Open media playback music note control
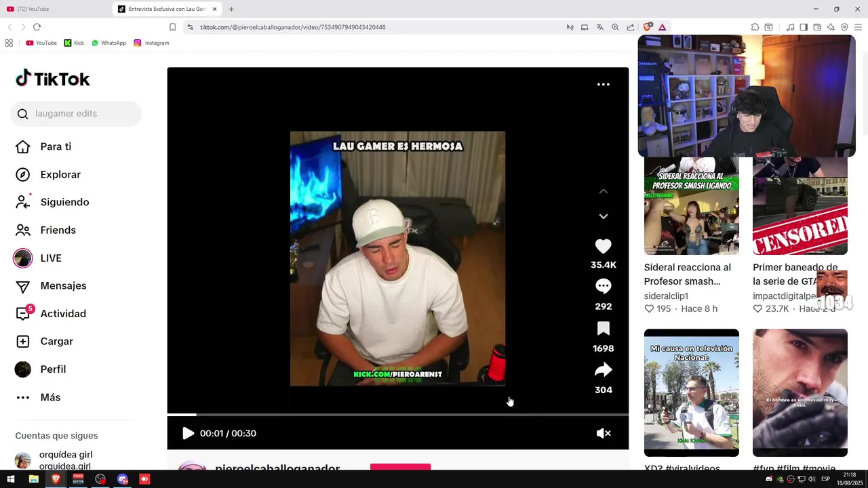 pyautogui.click(x=790, y=27)
